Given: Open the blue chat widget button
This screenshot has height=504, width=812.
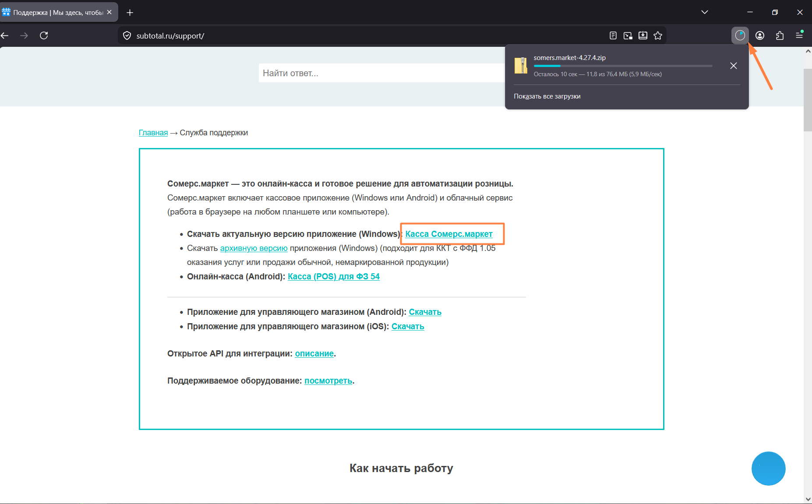Looking at the screenshot, I should (x=769, y=469).
